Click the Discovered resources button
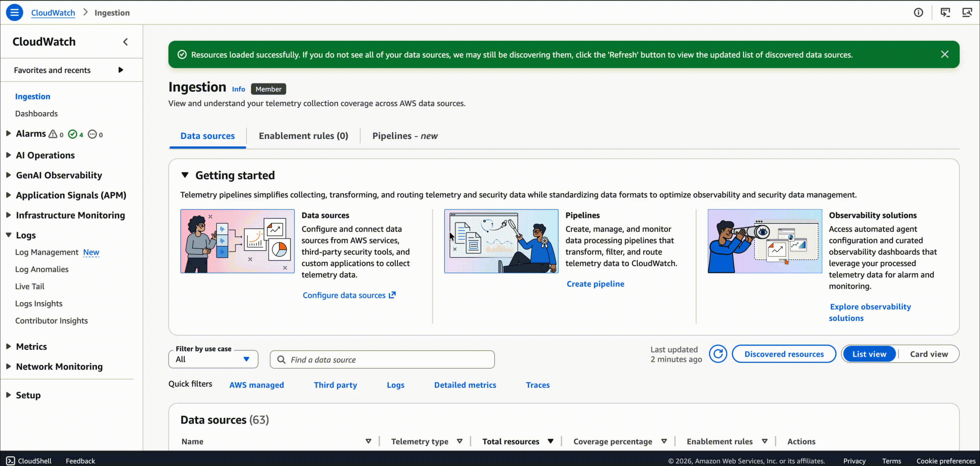980x466 pixels. 784,354
